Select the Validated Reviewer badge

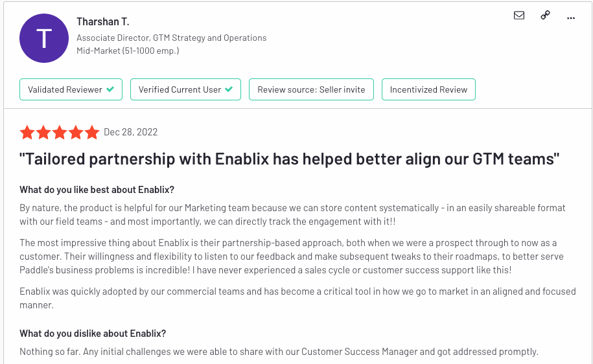click(71, 89)
